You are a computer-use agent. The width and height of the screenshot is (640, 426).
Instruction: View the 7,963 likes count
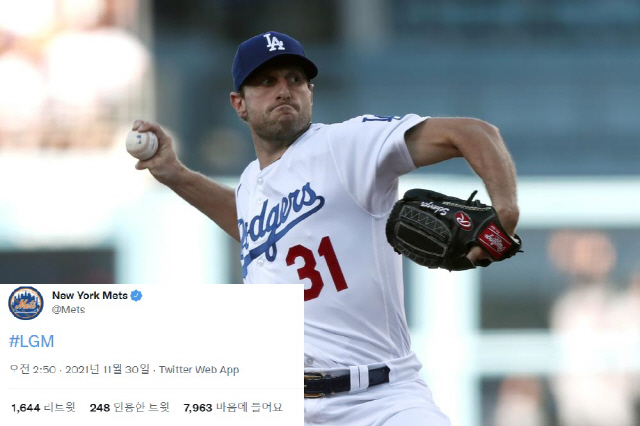pyautogui.click(x=233, y=407)
